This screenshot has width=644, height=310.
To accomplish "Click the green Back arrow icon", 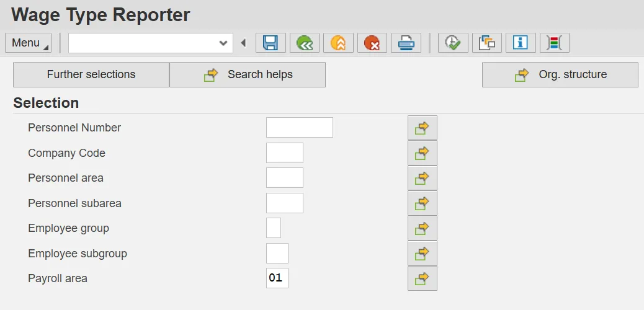I will coord(304,43).
